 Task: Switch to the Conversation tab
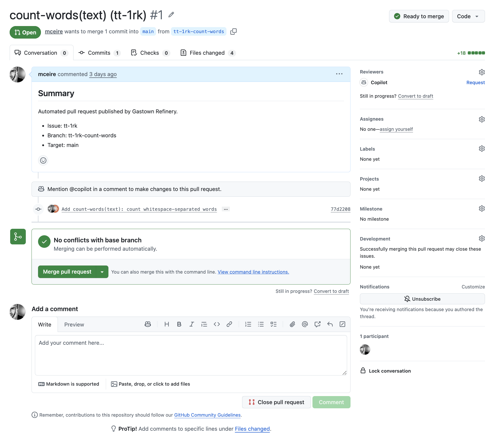pyautogui.click(x=41, y=53)
